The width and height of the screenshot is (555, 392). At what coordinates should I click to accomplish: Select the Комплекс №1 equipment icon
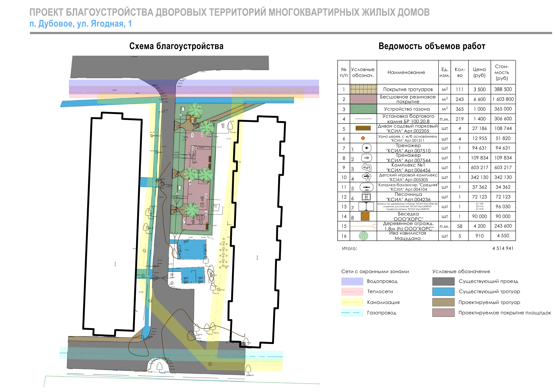[x=366, y=167]
